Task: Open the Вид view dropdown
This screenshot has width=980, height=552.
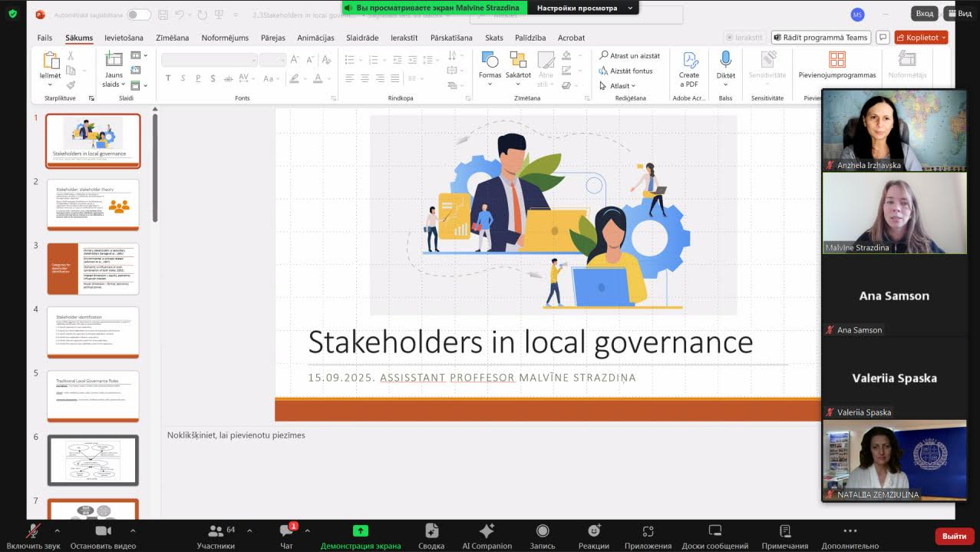Action: click(x=959, y=13)
